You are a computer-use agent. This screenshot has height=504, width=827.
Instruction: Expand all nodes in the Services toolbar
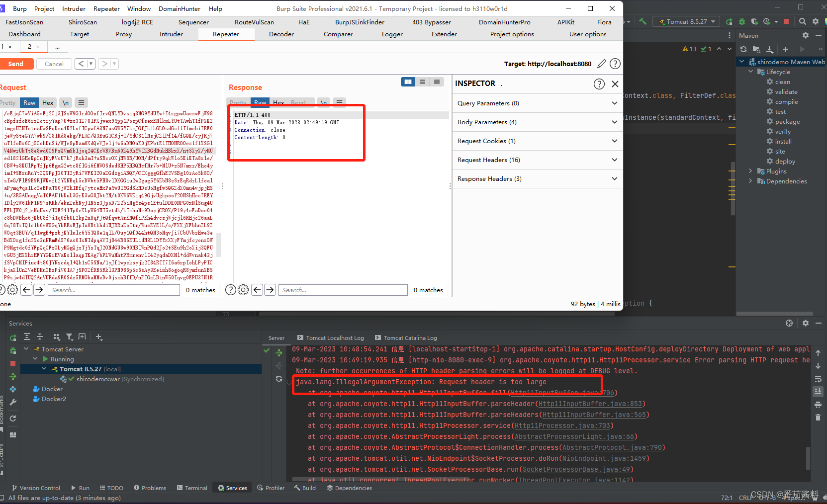coord(27,336)
